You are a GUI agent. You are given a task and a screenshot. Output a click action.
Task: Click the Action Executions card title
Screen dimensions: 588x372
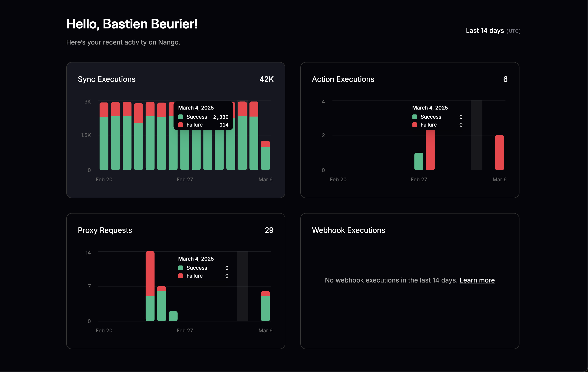[343, 79]
